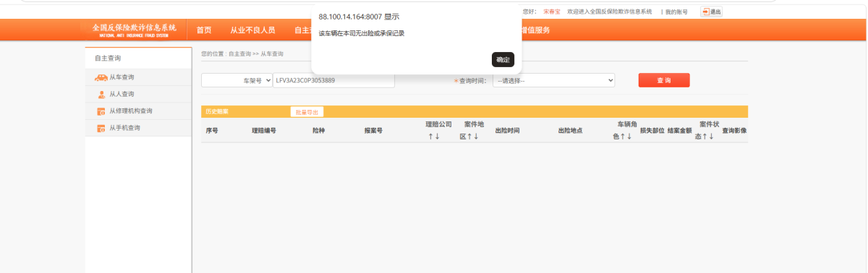This screenshot has height=273, width=868.
Task: Click 确定 in the alert dialog
Action: pos(503,60)
